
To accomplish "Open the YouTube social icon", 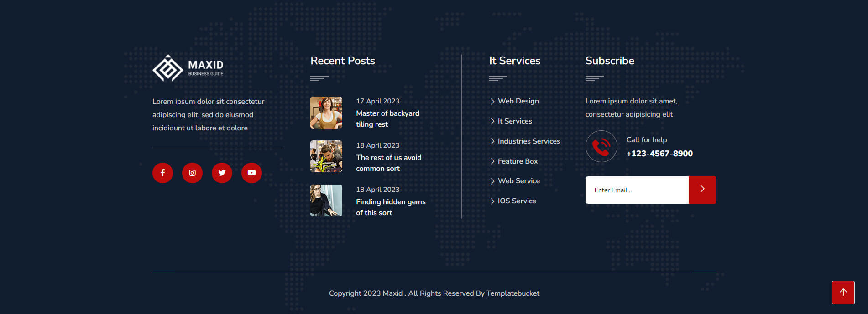I will [x=251, y=173].
